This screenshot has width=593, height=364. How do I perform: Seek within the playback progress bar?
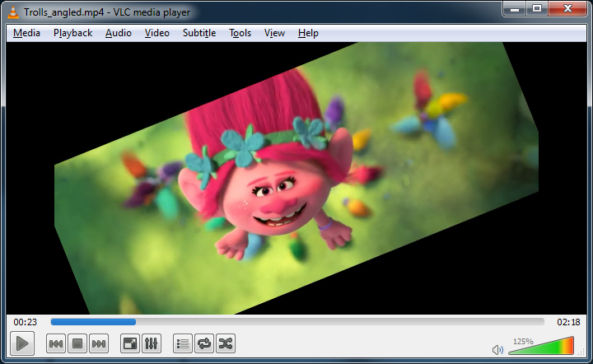tap(297, 322)
